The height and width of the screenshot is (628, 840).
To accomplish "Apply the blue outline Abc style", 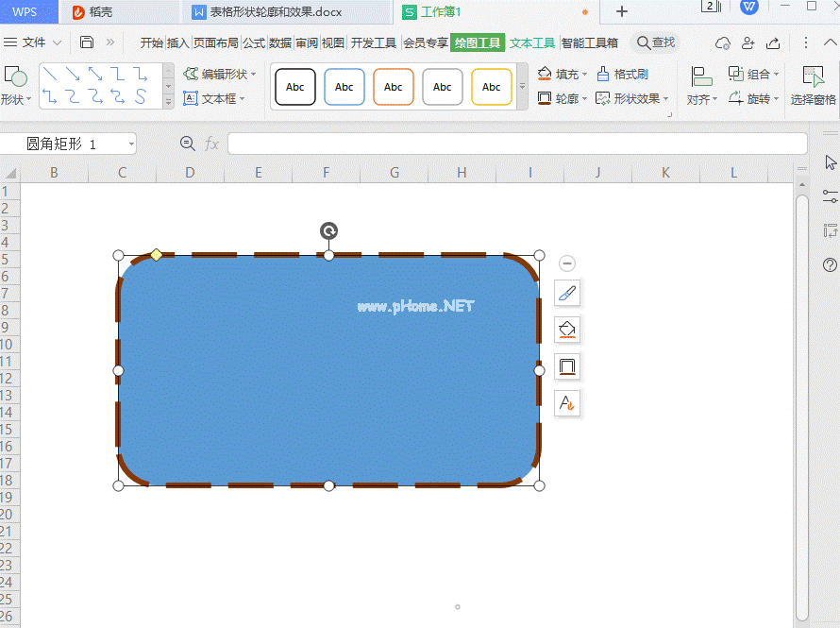I will pyautogui.click(x=344, y=86).
